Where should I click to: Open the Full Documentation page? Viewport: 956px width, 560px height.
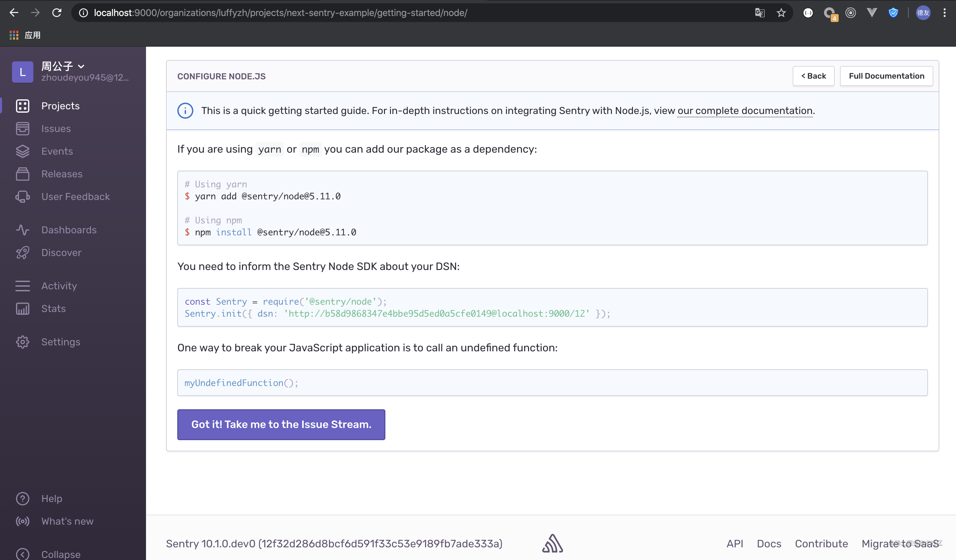[886, 76]
